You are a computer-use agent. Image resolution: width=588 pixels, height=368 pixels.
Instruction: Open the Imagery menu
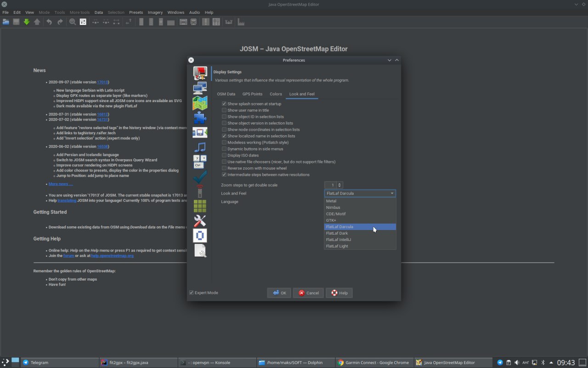tap(155, 12)
